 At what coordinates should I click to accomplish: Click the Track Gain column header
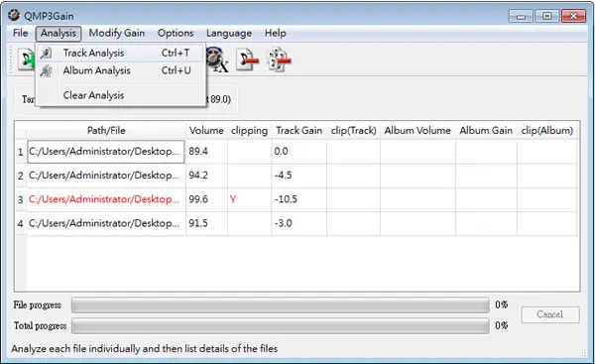tap(299, 131)
